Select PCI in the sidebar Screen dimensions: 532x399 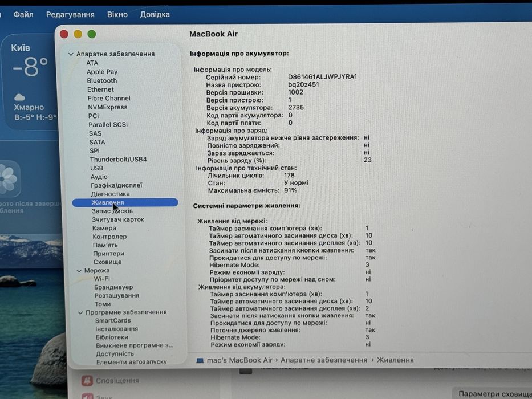(94, 116)
